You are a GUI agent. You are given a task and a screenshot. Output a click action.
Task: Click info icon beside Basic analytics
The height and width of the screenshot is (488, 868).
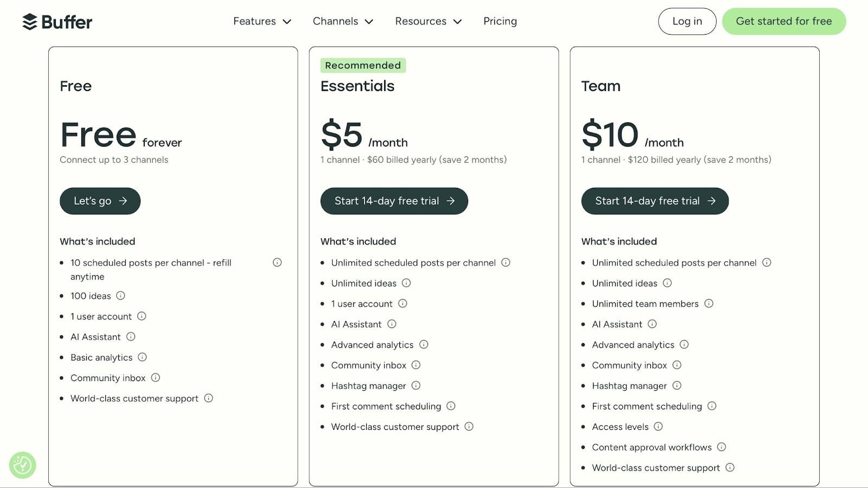[x=142, y=357]
